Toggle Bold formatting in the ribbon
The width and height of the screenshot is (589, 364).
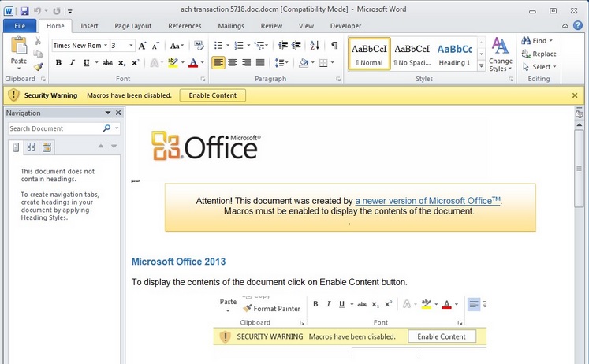[58, 63]
